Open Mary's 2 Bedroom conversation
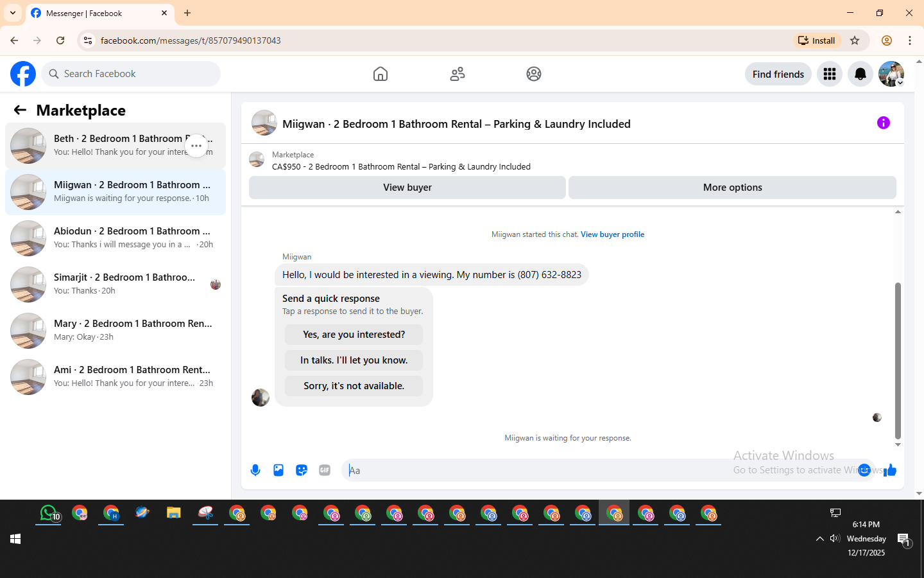This screenshot has width=924, height=578. (x=116, y=331)
